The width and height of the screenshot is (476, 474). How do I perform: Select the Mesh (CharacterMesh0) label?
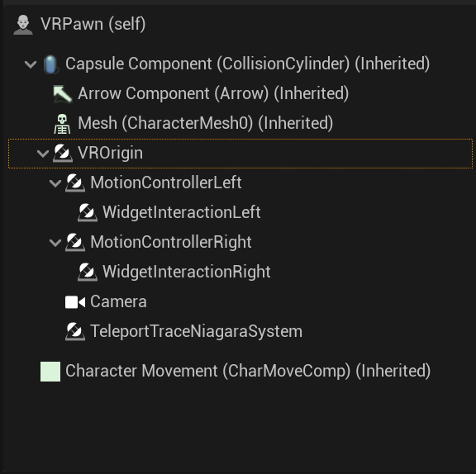click(x=206, y=123)
